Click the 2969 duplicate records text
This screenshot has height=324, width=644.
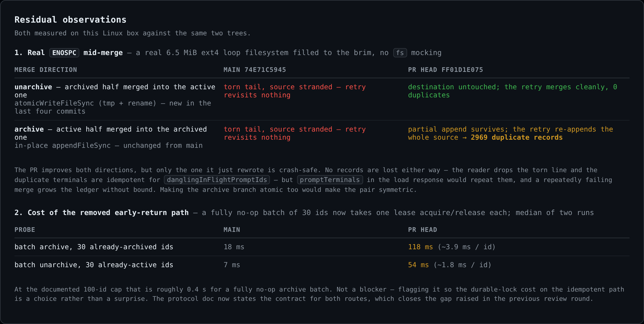[x=517, y=137]
